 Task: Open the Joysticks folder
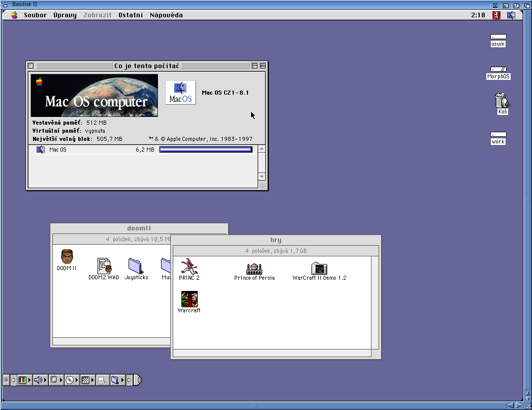click(136, 266)
